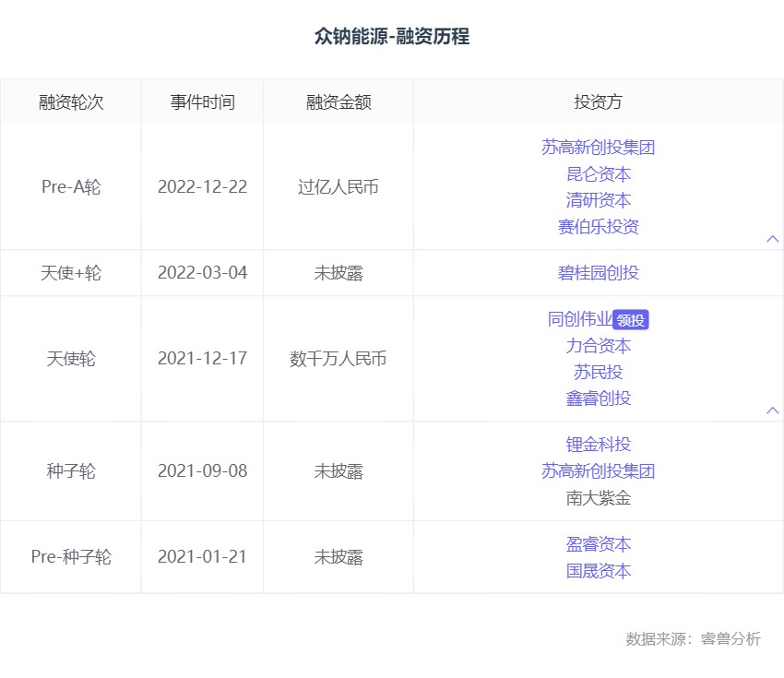Select the Pre-A轮 round cell
784x678 pixels.
pyautogui.click(x=71, y=187)
